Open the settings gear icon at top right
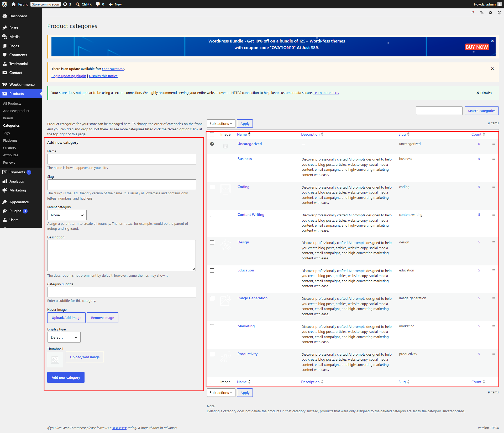 click(x=491, y=13)
